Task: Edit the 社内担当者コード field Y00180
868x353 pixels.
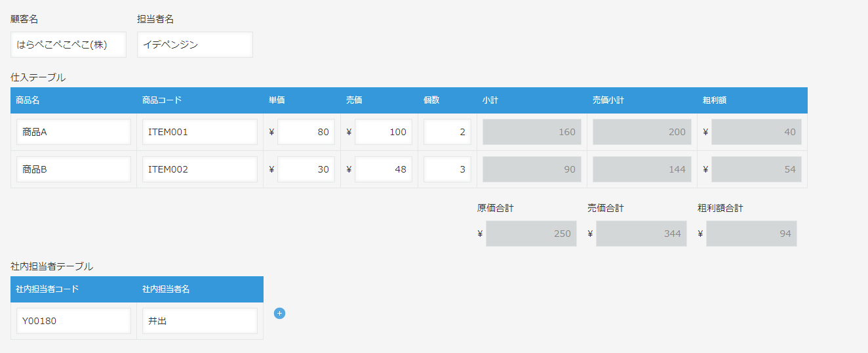Action: [74, 321]
